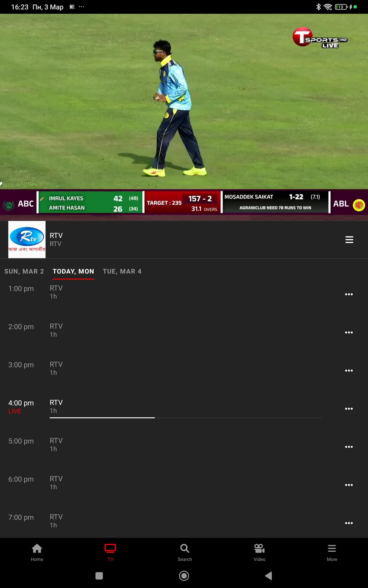Open options for the 6:00 pm program
Image resolution: width=368 pixels, height=588 pixels.
pos(349,485)
